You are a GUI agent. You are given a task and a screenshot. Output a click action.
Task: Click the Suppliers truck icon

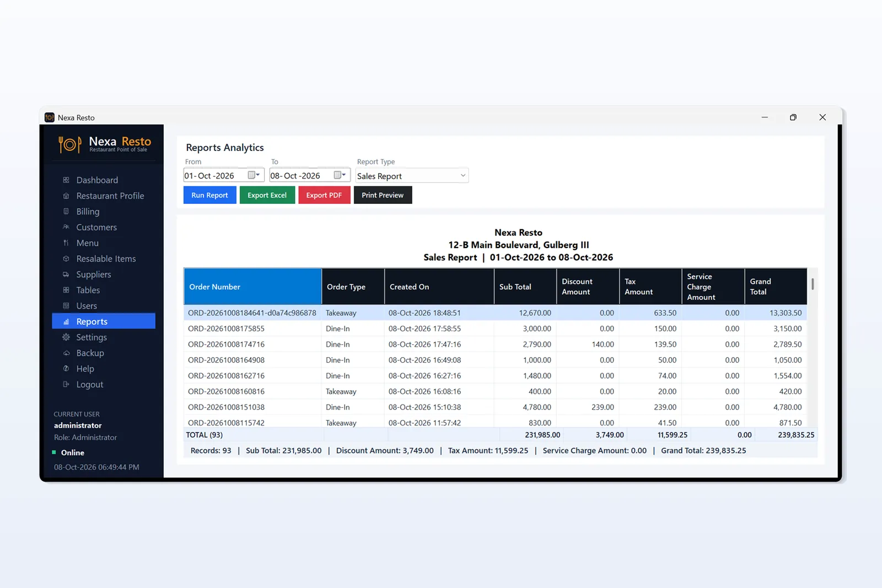coord(66,274)
